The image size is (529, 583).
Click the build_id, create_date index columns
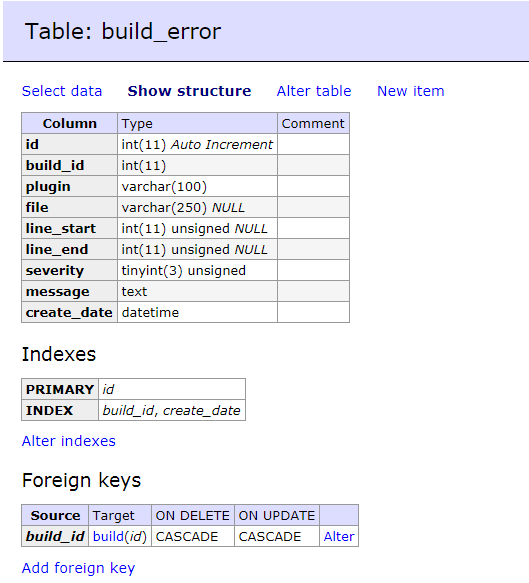172,410
